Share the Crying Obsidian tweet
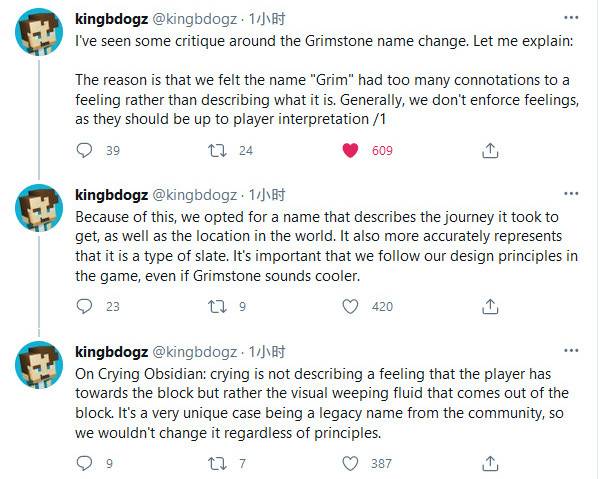600x479 pixels. tap(489, 463)
